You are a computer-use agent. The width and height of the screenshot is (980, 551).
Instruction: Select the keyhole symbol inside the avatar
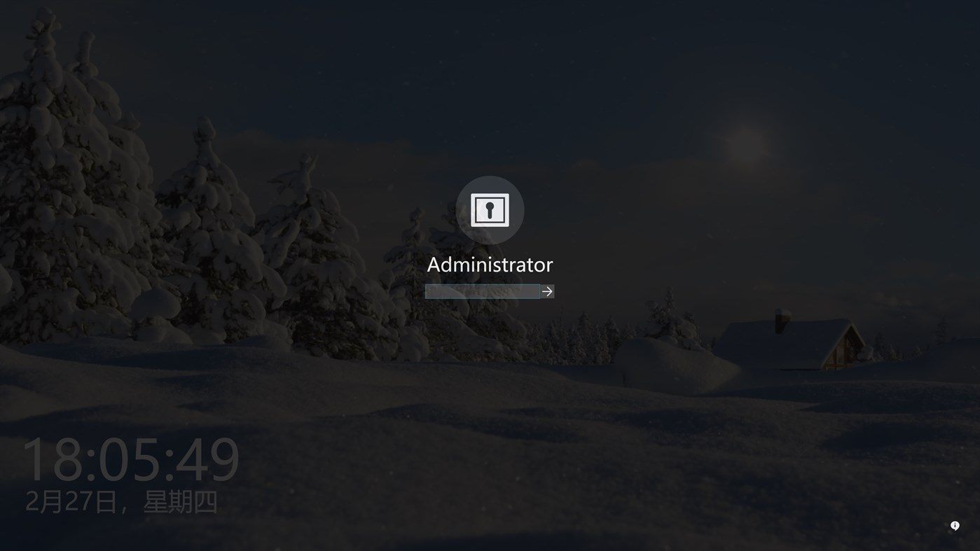(x=490, y=210)
